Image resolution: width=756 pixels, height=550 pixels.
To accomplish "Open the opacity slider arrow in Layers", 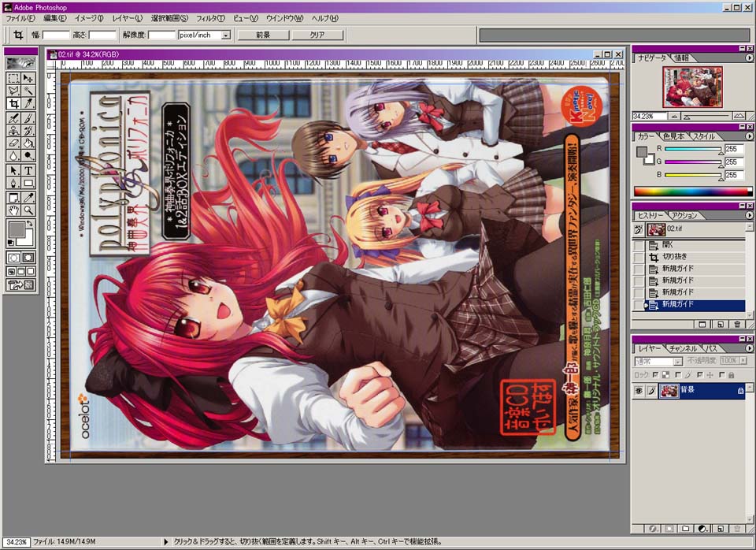I will 743,360.
